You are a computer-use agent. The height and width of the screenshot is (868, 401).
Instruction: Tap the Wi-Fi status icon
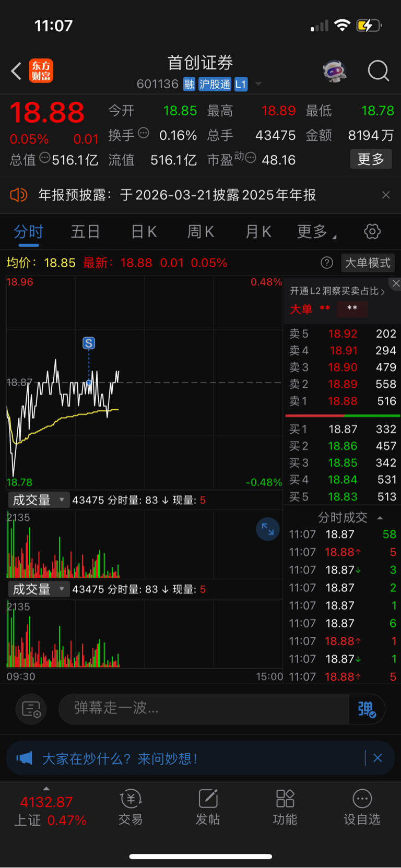[343, 25]
